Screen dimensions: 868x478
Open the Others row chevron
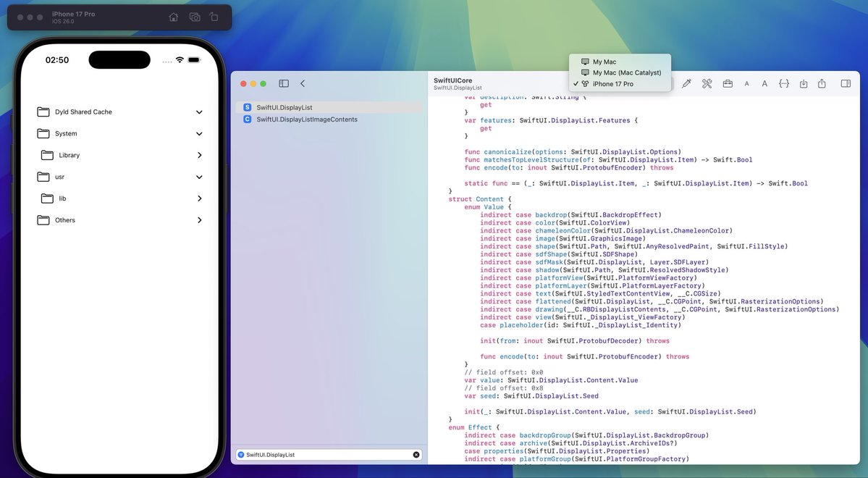[200, 220]
